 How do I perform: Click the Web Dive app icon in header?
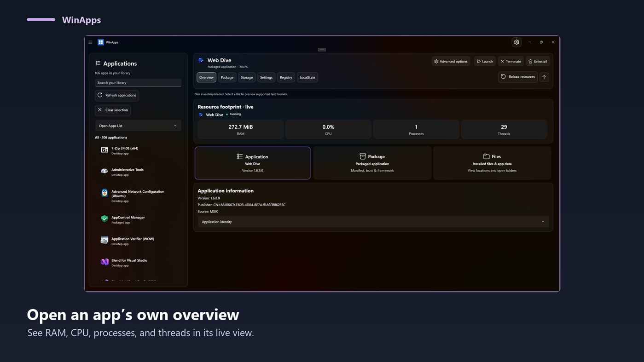(201, 60)
